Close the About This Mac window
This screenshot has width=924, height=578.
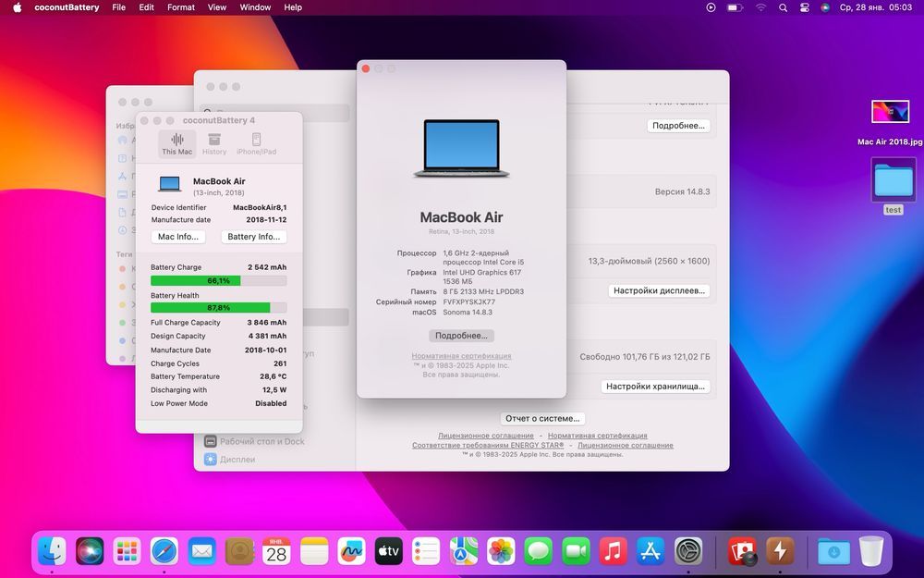point(365,69)
